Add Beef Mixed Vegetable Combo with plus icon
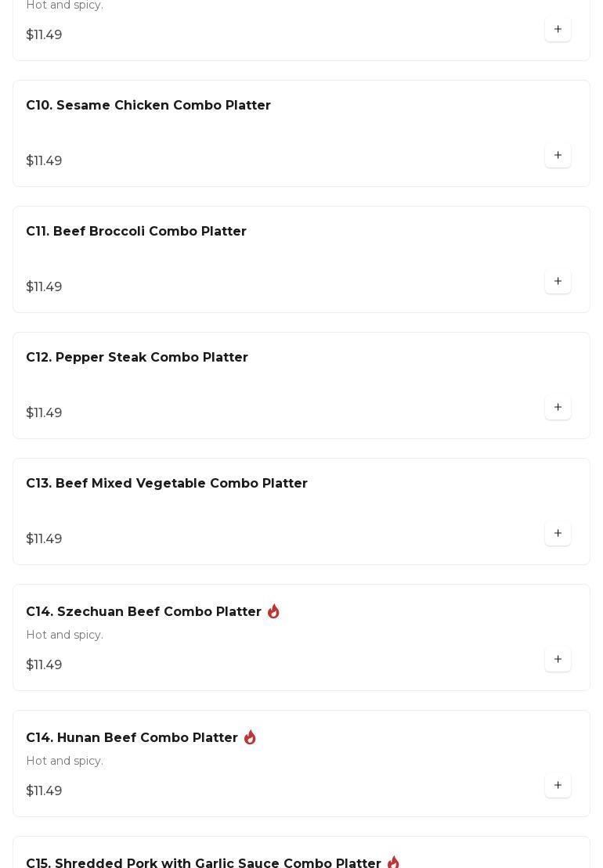Viewport: 603px width, 868px height. point(558,533)
